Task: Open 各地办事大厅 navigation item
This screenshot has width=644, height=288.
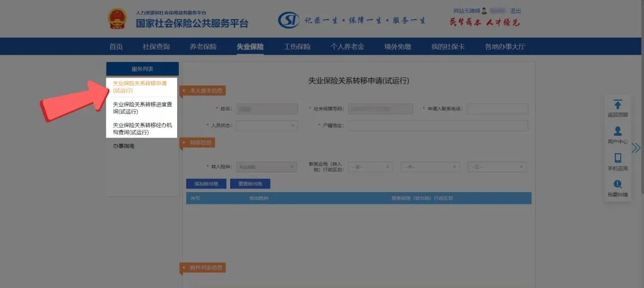Action: 505,47
